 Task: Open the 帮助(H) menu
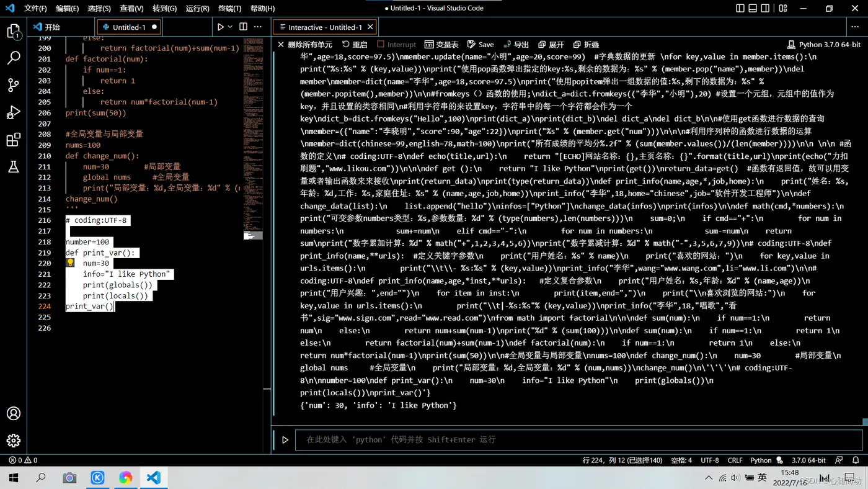(262, 9)
